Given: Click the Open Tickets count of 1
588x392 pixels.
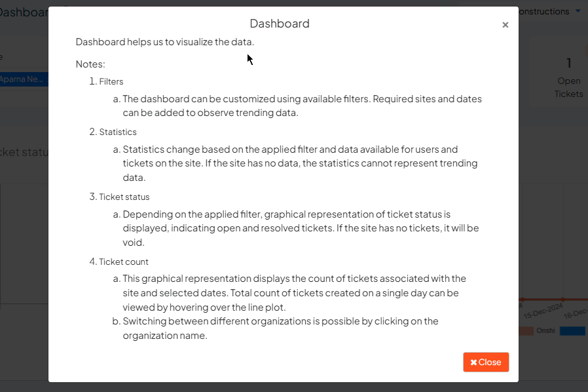Looking at the screenshot, I should click(568, 63).
